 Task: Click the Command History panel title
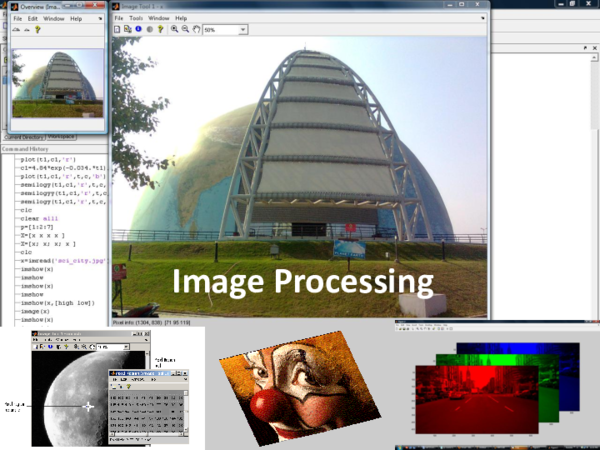[x=25, y=149]
